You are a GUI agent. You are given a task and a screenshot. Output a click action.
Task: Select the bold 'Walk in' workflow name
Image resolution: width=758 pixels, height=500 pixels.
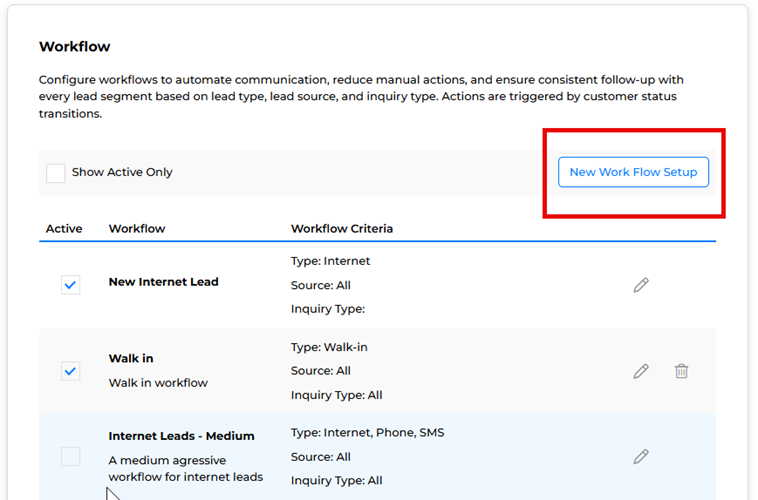pyautogui.click(x=131, y=358)
